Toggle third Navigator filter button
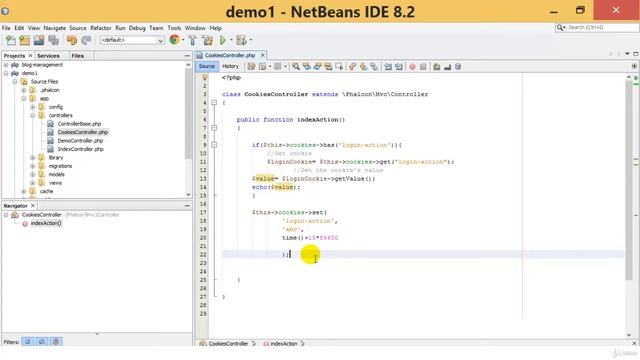This screenshot has height=360, width=640. pos(56,342)
